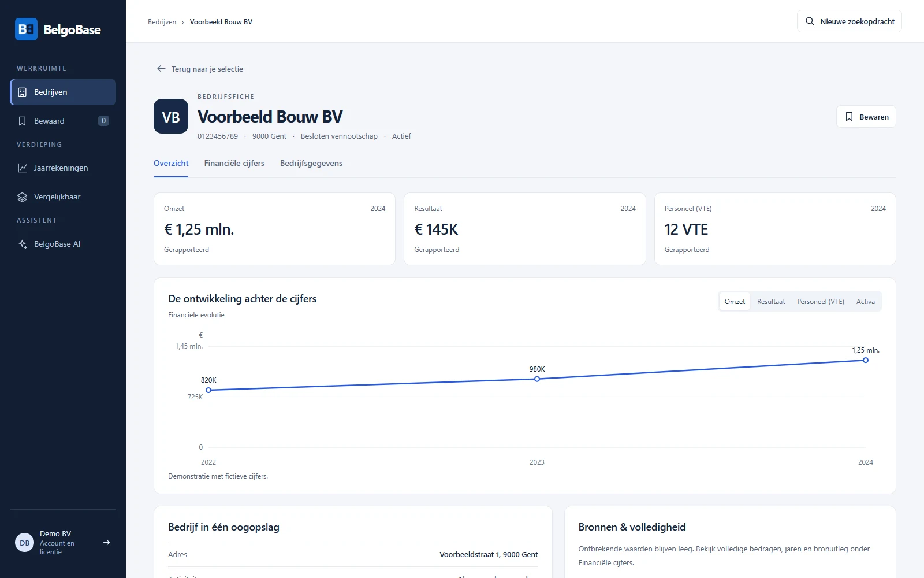This screenshot has width=924, height=578.
Task: Switch chart to Resultaat
Action: tap(771, 302)
